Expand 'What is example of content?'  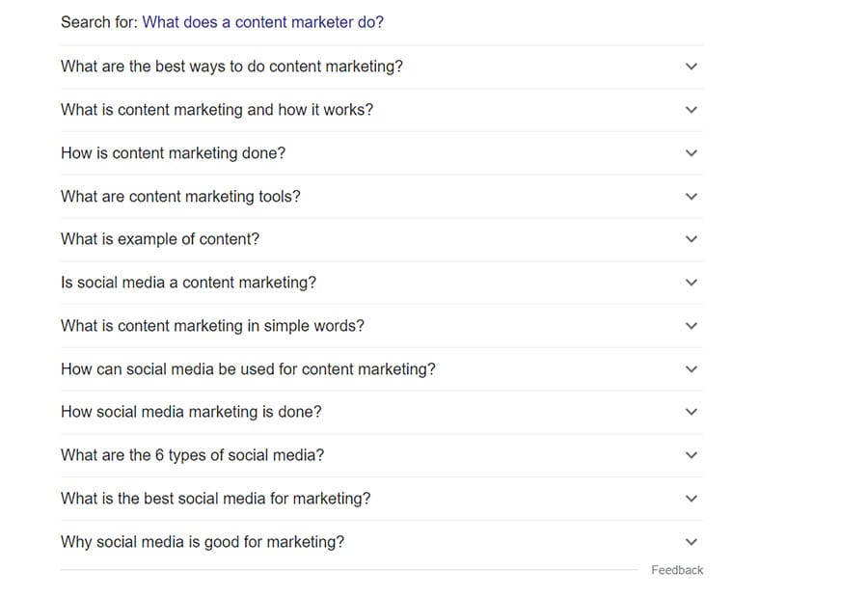pyautogui.click(x=691, y=239)
